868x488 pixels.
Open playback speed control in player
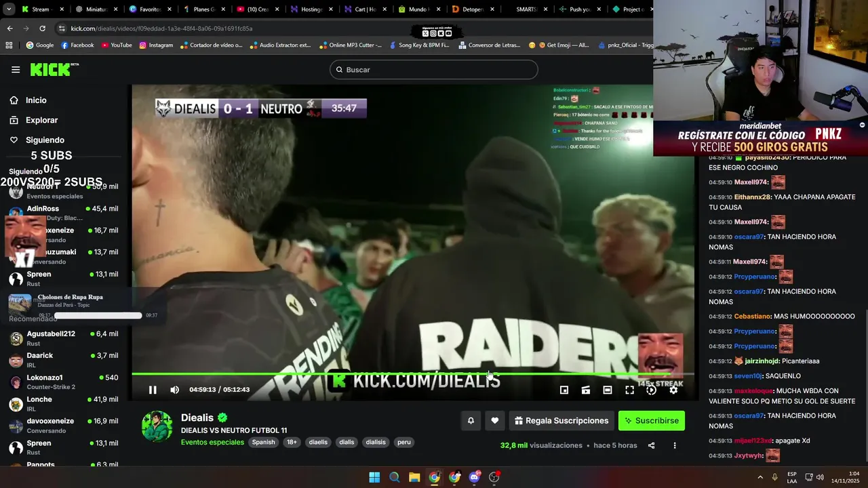[651, 390]
